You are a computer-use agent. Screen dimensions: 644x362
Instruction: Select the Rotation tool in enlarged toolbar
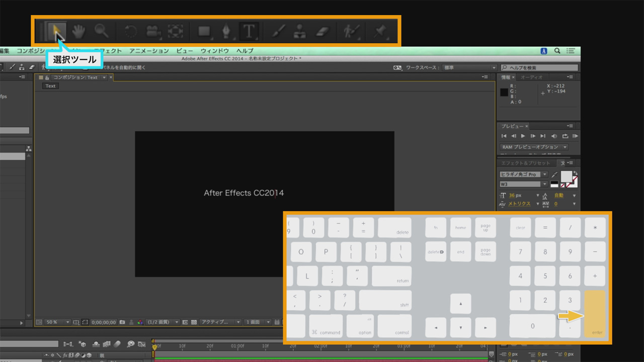130,32
